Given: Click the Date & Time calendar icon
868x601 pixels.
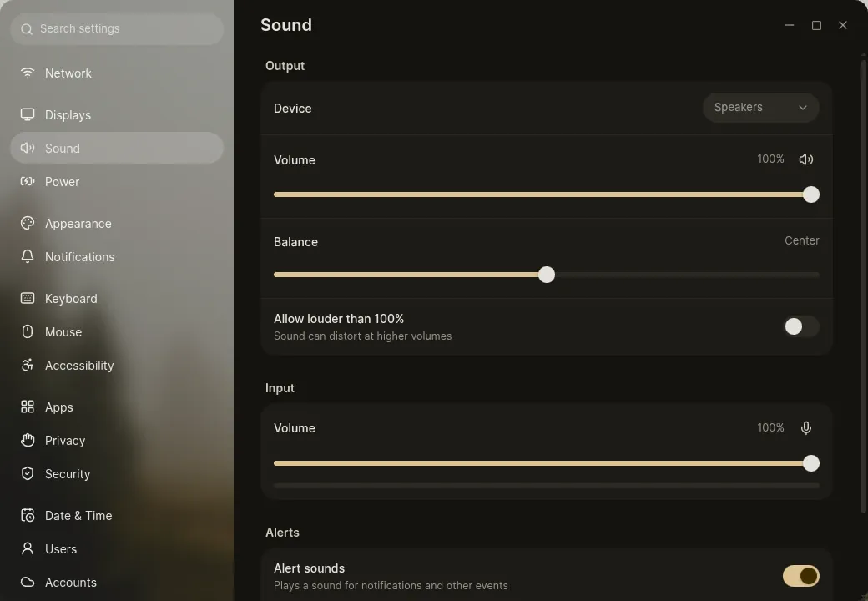Looking at the screenshot, I should [x=27, y=515].
